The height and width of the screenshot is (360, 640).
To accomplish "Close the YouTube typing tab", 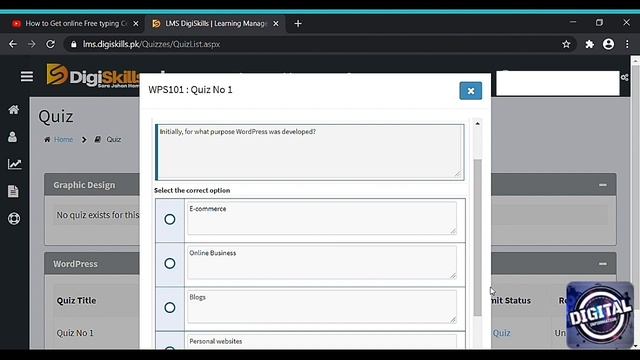I will [136, 24].
